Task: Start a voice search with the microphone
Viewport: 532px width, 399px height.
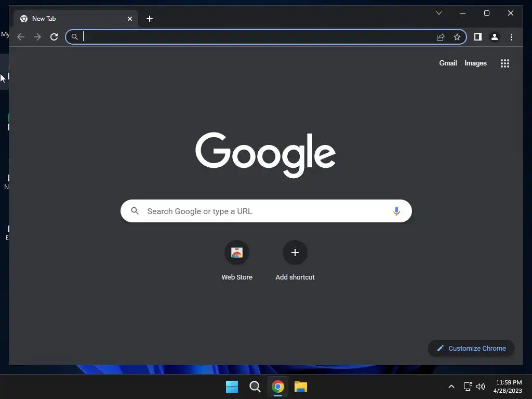Action: pos(396,211)
